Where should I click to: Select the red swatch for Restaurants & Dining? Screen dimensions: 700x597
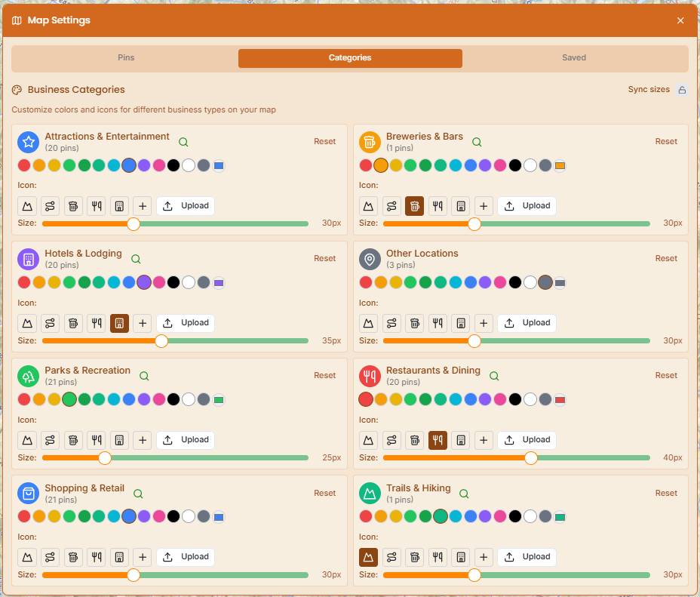pos(366,399)
